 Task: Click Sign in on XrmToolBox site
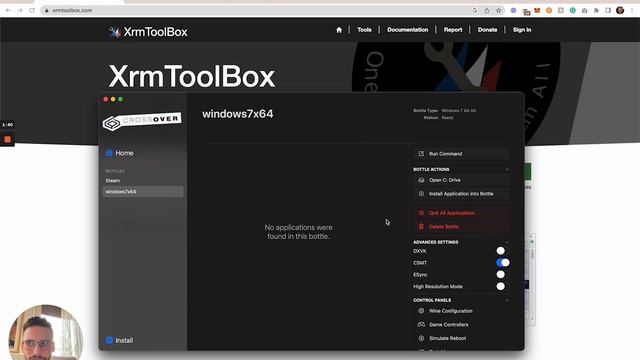tap(522, 30)
